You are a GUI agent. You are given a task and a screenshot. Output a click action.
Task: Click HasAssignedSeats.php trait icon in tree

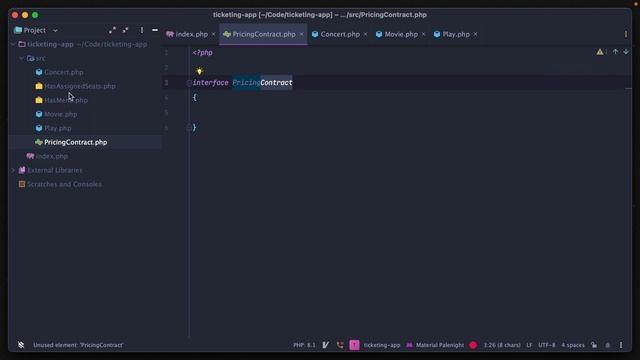[39, 86]
